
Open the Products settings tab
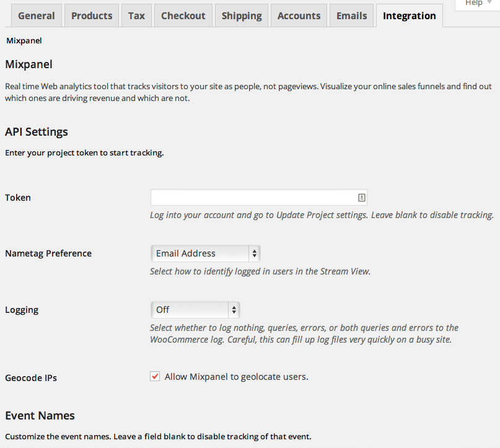[91, 15]
